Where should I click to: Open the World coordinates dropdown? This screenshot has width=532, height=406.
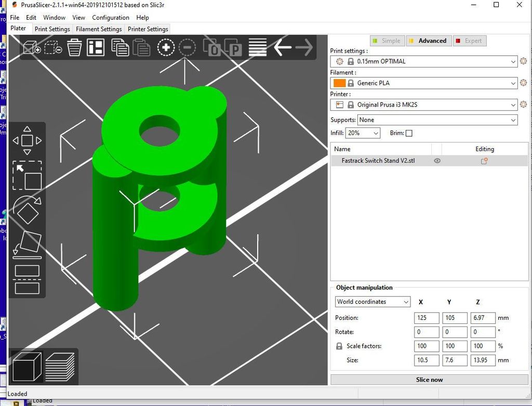[x=373, y=302]
